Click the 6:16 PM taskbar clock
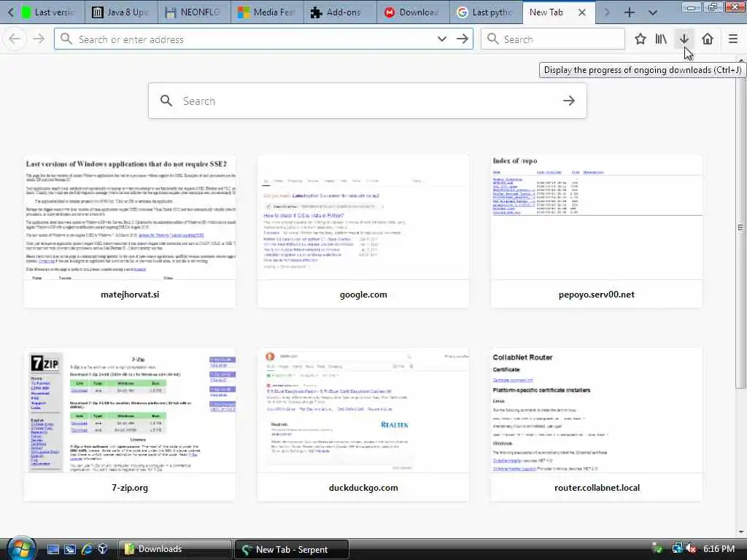The image size is (747, 560). [719, 549]
